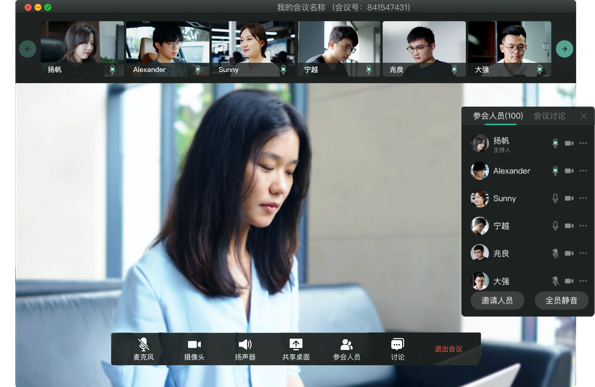Open more options for 扬帆
The width and height of the screenshot is (595, 387).
point(583,143)
